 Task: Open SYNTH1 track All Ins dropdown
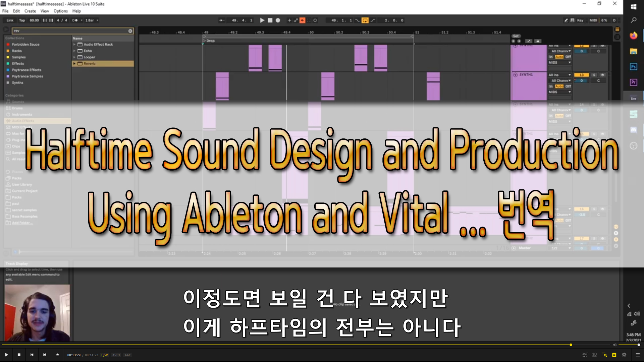pyautogui.click(x=559, y=75)
